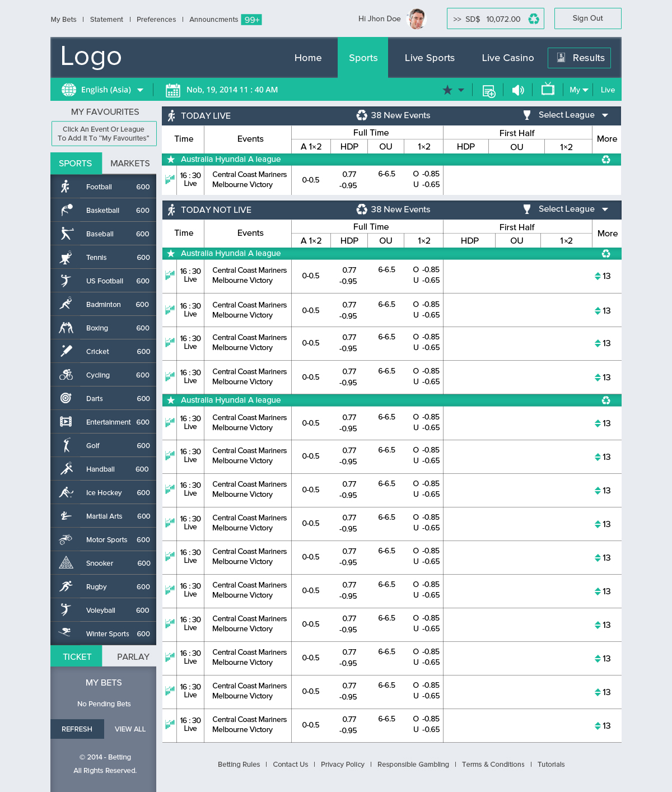Open the Preferences link
This screenshot has width=672, height=792.
click(156, 19)
